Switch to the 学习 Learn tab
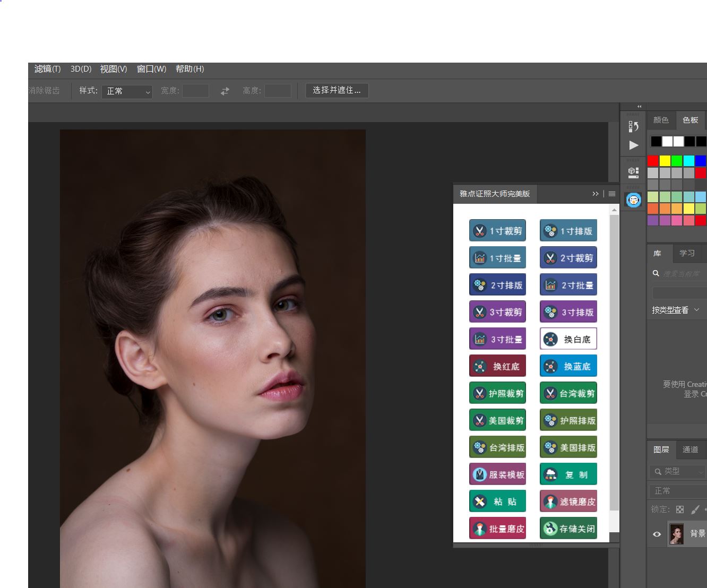Screen dimensions: 707x588 (687, 253)
